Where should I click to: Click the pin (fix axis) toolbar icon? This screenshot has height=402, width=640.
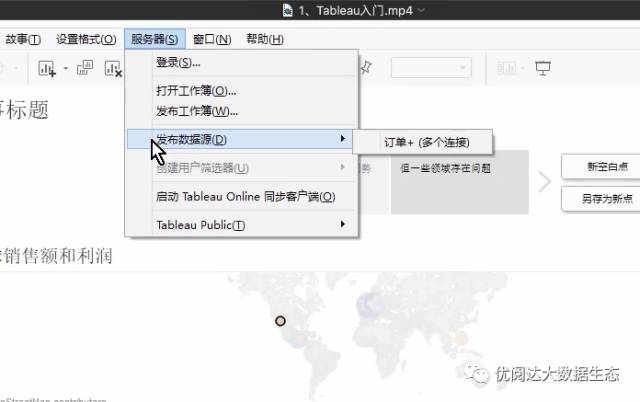(x=365, y=68)
